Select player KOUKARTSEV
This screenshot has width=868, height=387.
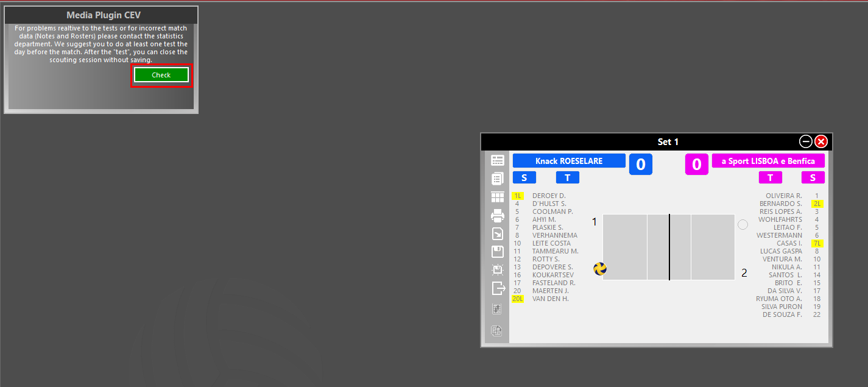tap(553, 275)
